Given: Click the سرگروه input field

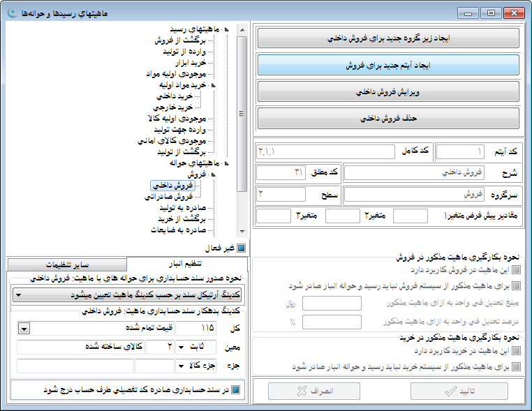Looking at the screenshot, I should pos(414,195).
